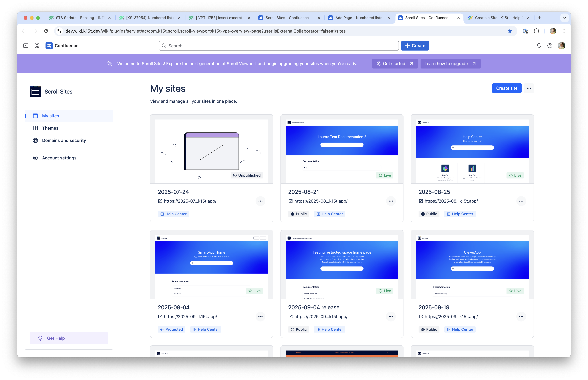Open the SmartApp Home site thumbnail

click(211, 267)
